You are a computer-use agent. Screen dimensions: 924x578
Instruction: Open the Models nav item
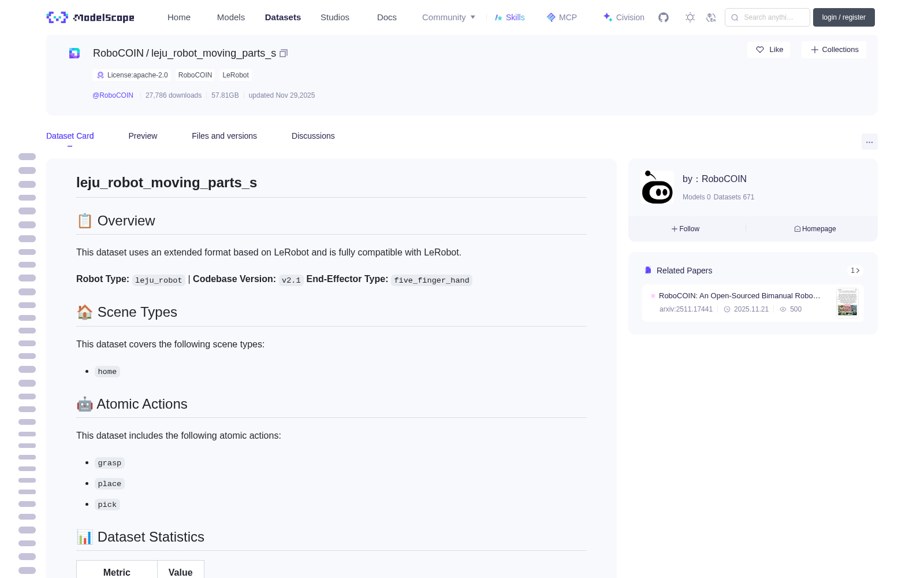click(231, 17)
